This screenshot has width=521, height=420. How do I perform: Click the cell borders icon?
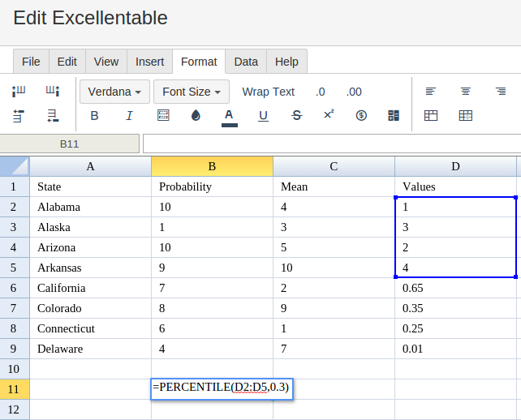163,116
